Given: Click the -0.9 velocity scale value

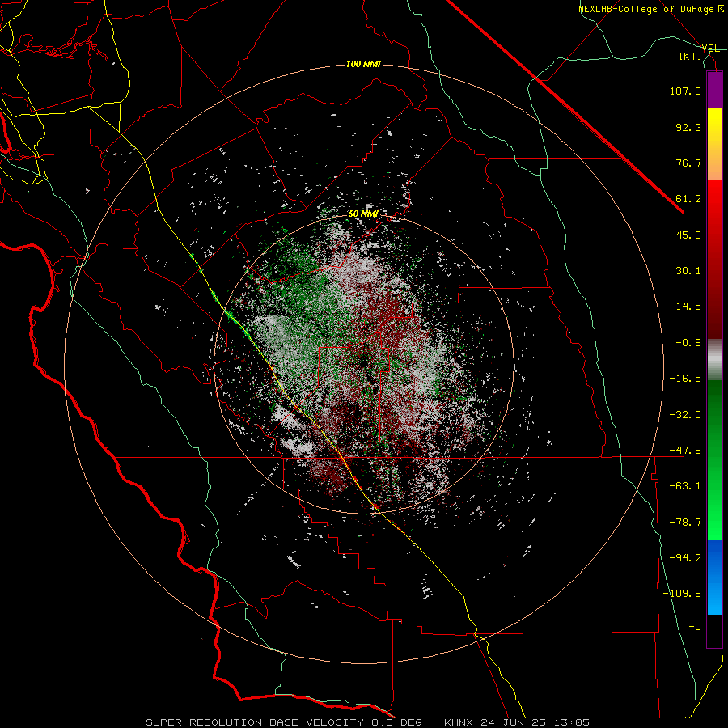Looking at the screenshot, I should click(688, 343).
